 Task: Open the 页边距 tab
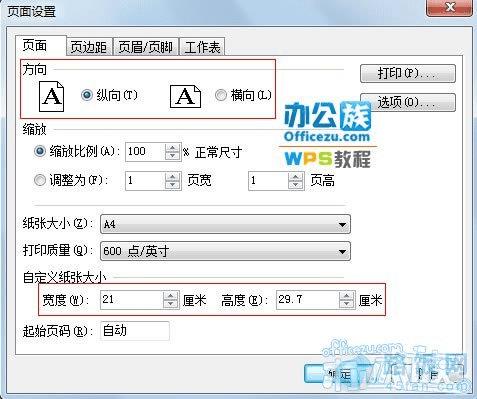pyautogui.click(x=89, y=47)
